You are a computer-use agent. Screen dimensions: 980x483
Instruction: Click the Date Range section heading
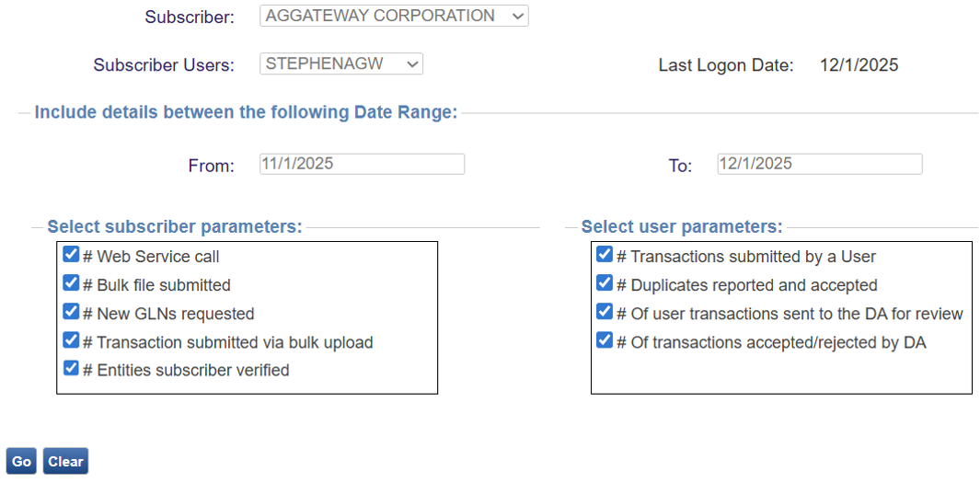coord(246,112)
